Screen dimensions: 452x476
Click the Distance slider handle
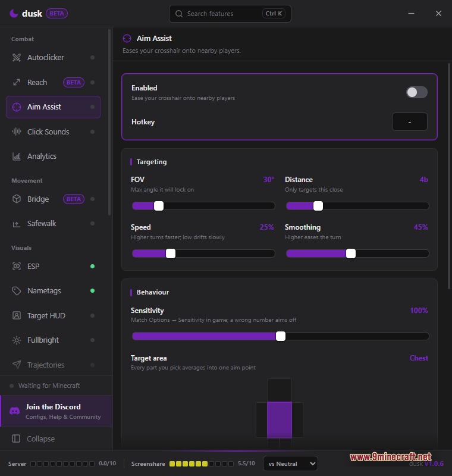coord(318,206)
